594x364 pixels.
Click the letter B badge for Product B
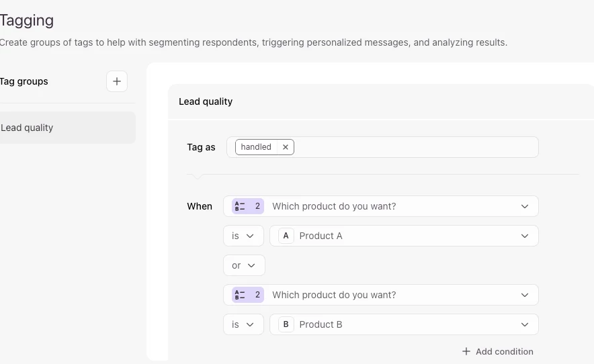coord(286,324)
